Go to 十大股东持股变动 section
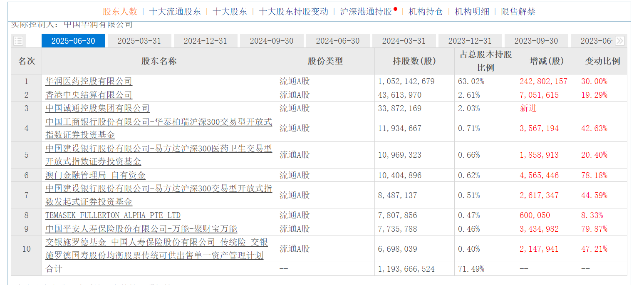 click(293, 12)
